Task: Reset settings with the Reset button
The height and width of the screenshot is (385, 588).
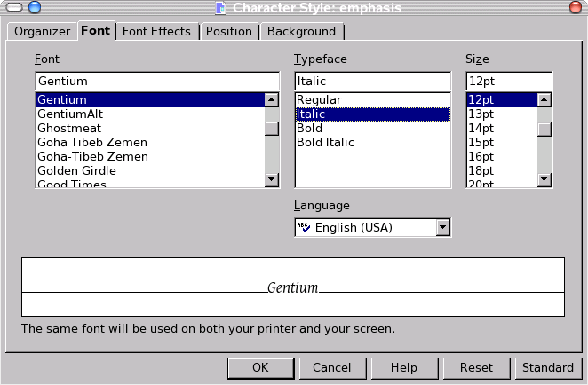Action: click(x=476, y=367)
